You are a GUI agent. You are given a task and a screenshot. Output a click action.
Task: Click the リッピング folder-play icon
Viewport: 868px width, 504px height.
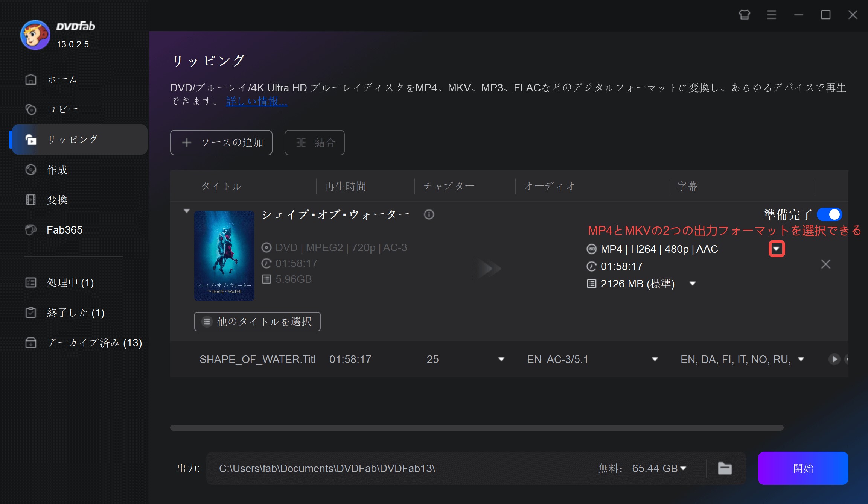[x=31, y=140]
